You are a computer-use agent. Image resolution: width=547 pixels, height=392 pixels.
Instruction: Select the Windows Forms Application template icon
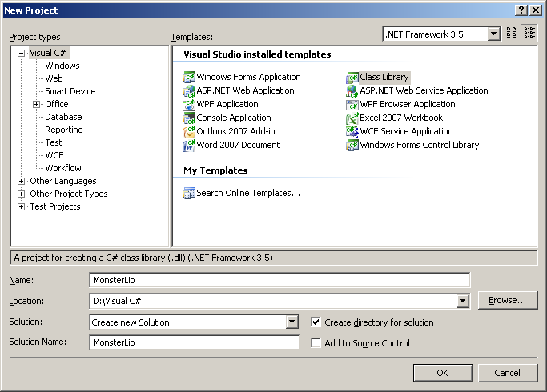pos(189,77)
